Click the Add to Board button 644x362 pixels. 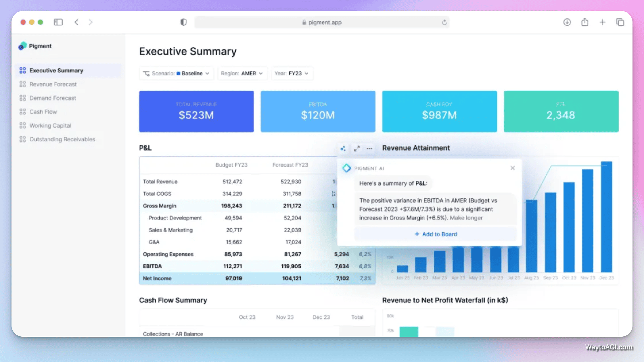point(436,234)
